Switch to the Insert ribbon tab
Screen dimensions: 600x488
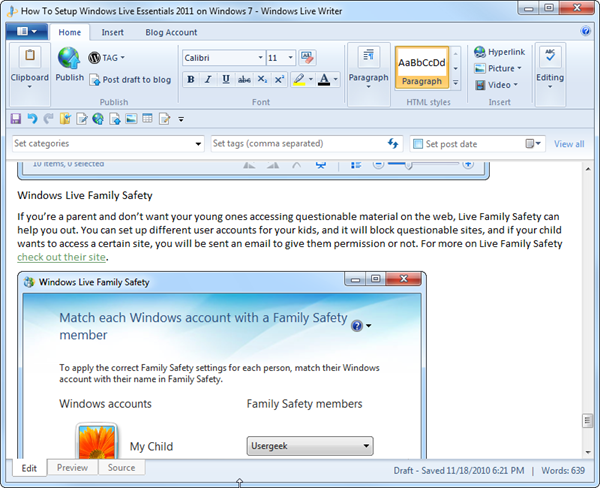coord(112,32)
